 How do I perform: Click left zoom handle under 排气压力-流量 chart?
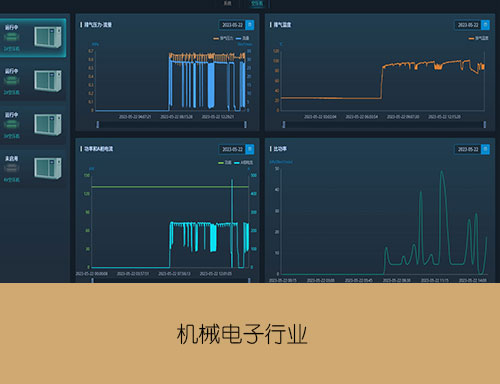tap(98, 124)
